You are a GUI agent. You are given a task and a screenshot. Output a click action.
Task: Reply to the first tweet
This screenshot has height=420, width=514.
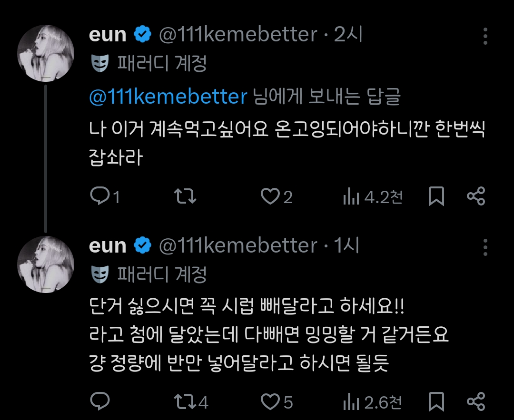[100, 196]
